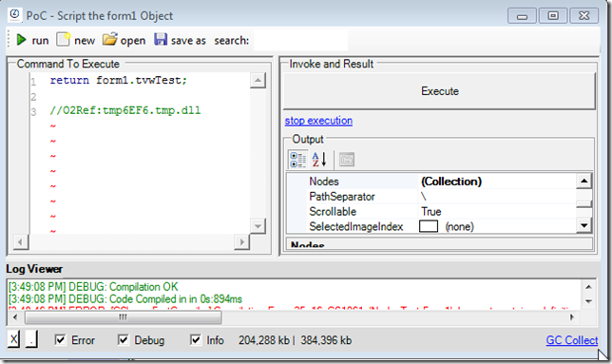Click the Execute button
The height and width of the screenshot is (364, 612).
pyautogui.click(x=439, y=91)
